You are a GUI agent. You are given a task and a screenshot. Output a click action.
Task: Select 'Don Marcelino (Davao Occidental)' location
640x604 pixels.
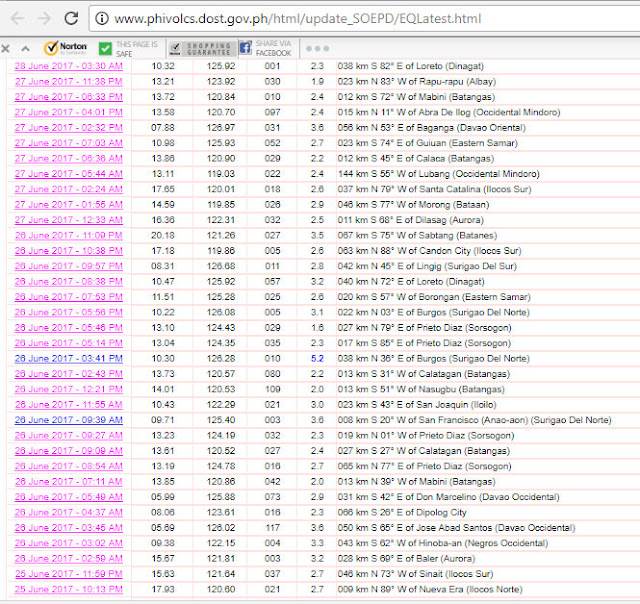(x=488, y=497)
